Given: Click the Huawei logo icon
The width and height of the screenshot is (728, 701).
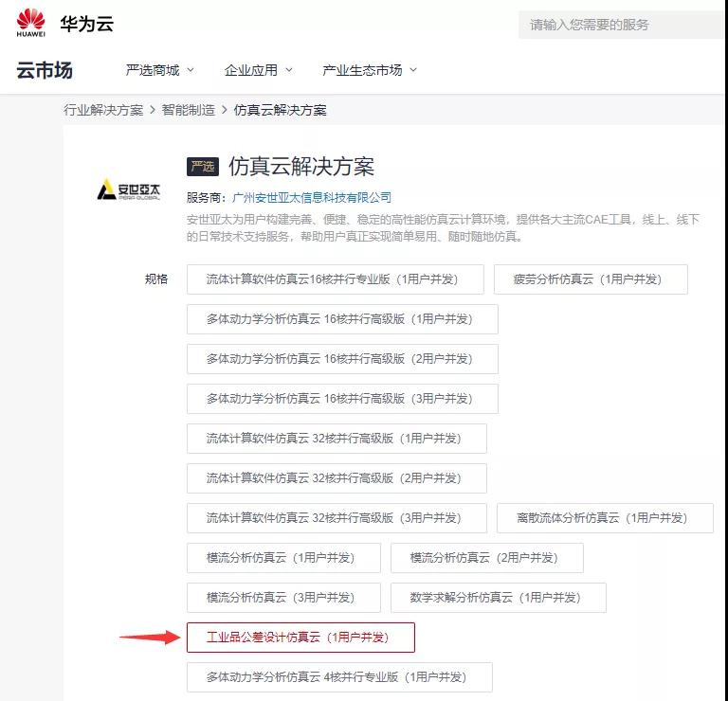Looking at the screenshot, I should 30,23.
